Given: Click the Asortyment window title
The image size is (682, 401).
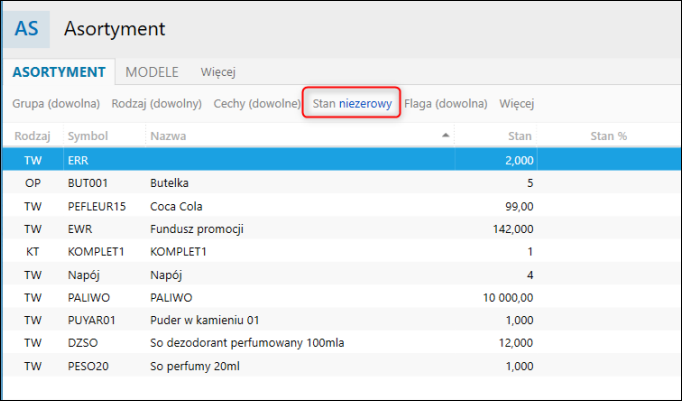Looking at the screenshot, I should (x=114, y=29).
